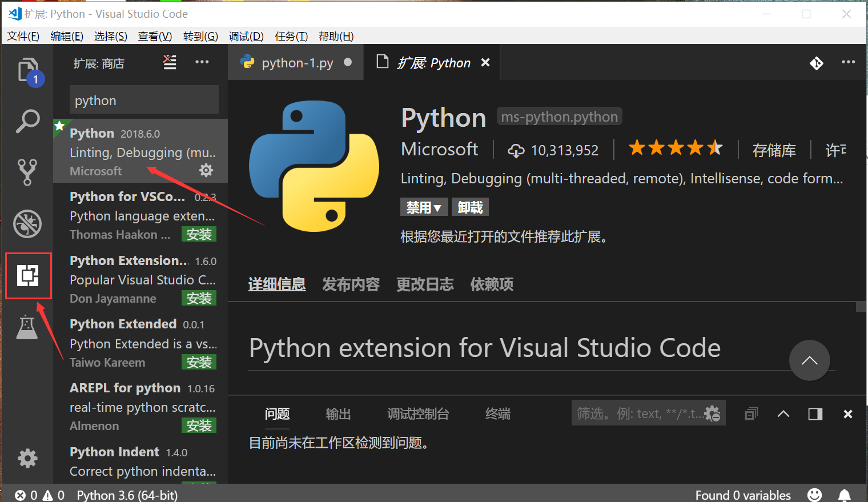868x502 pixels.
Task: Open the 存储库 repository link
Action: pos(774,150)
